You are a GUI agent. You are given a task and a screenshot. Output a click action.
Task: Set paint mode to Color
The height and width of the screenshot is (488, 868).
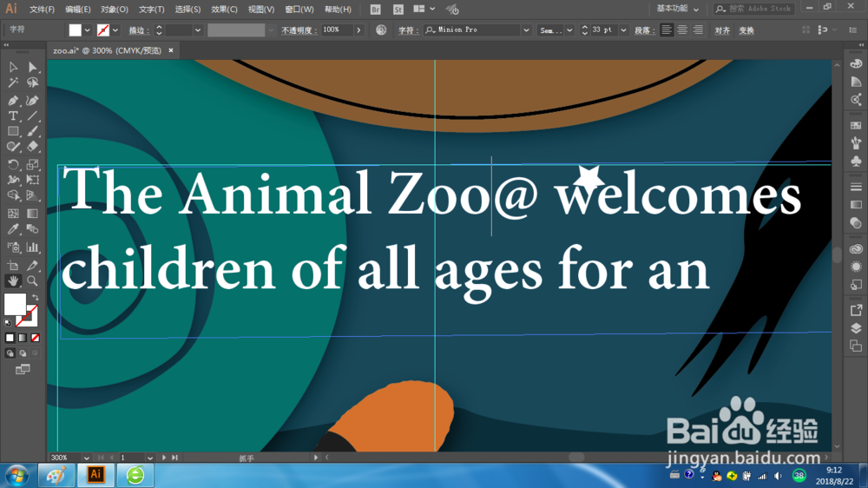pos(10,338)
